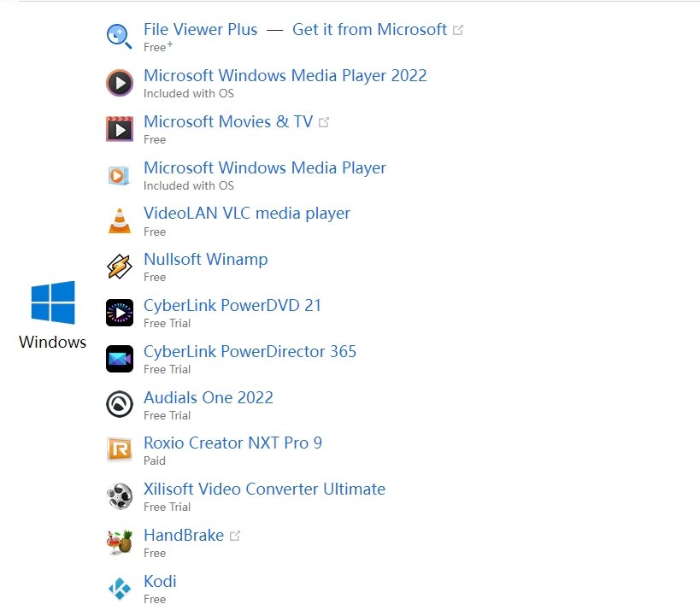This screenshot has width=700, height=610.
Task: Open the Audials One 2022 link
Action: point(209,397)
